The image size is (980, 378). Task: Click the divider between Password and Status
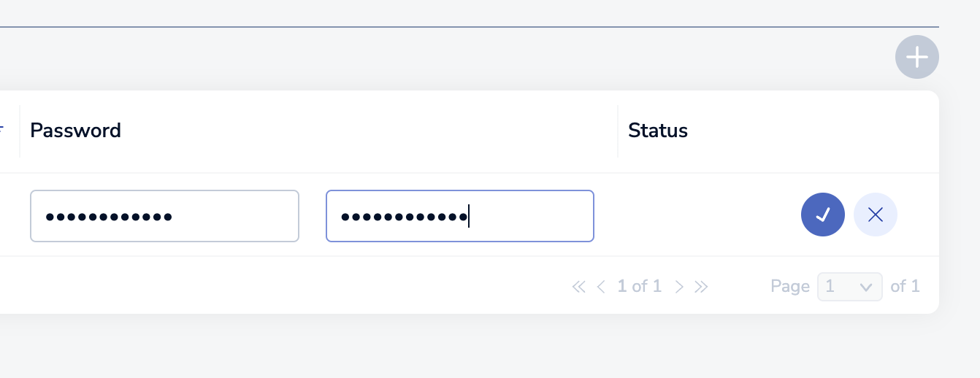pos(618,131)
